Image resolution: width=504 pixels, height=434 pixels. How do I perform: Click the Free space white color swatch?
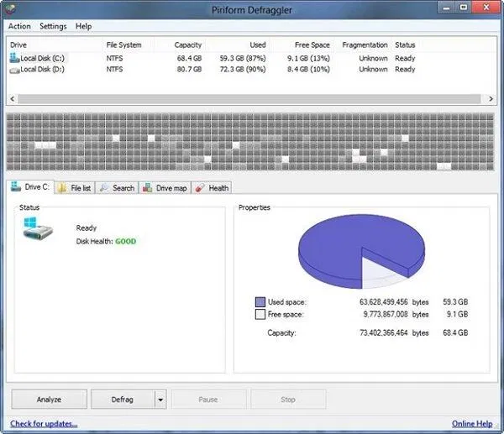tap(260, 314)
